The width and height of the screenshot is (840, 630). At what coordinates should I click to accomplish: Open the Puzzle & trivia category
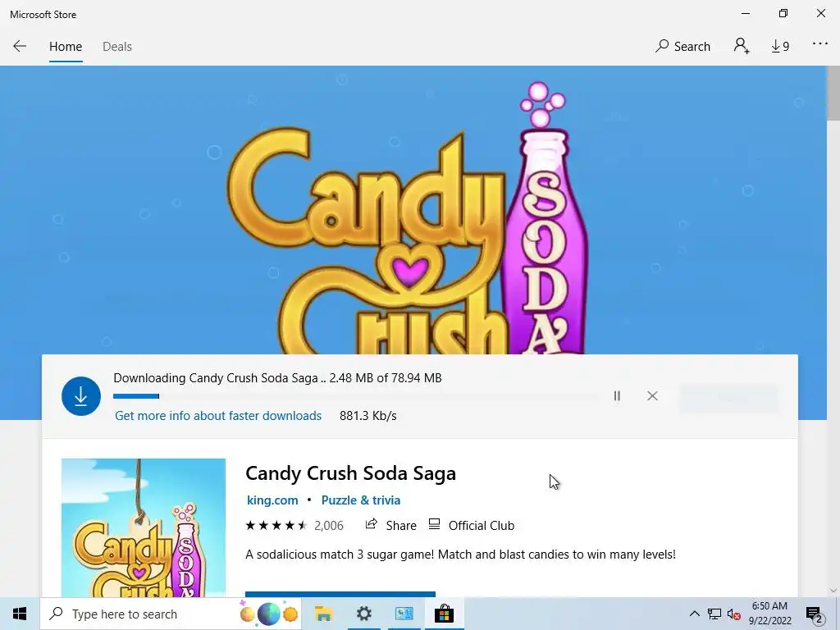(361, 500)
